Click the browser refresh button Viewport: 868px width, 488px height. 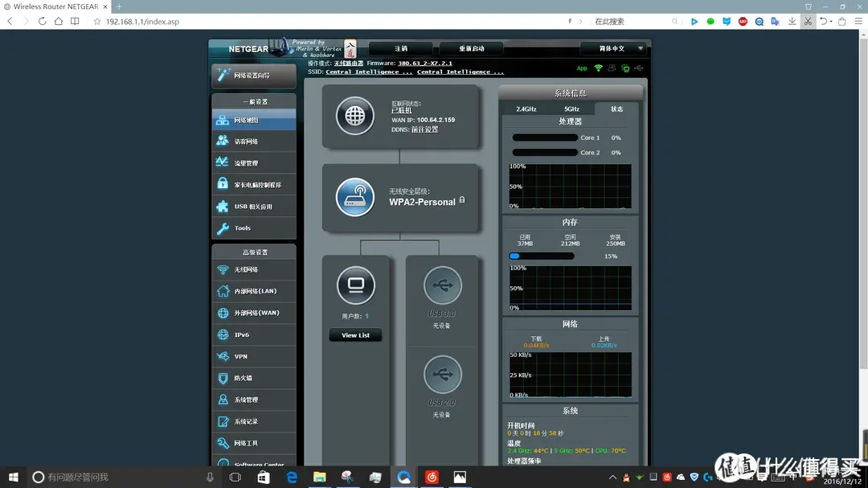pyautogui.click(x=42, y=21)
